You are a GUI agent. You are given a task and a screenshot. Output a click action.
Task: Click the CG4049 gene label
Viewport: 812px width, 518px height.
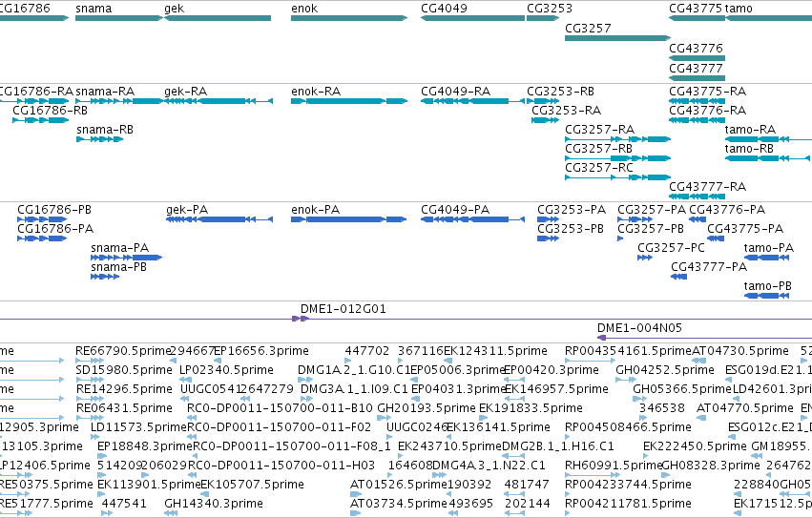tap(444, 9)
